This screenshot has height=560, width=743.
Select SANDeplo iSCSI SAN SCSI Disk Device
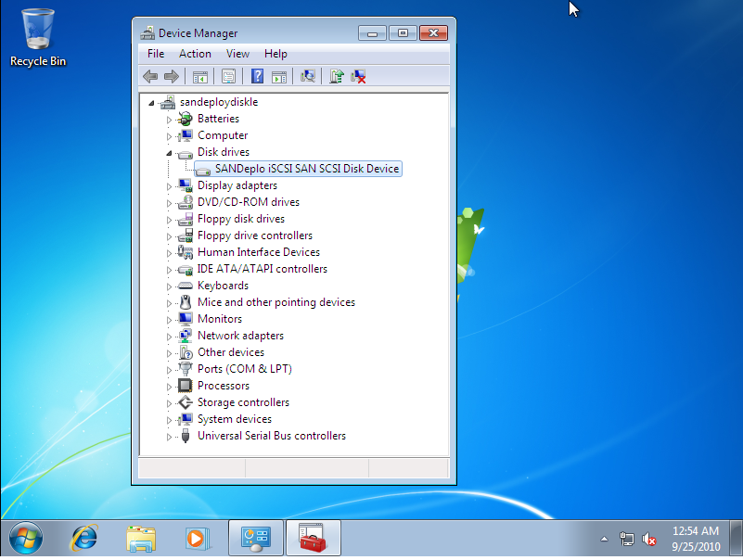pos(298,169)
